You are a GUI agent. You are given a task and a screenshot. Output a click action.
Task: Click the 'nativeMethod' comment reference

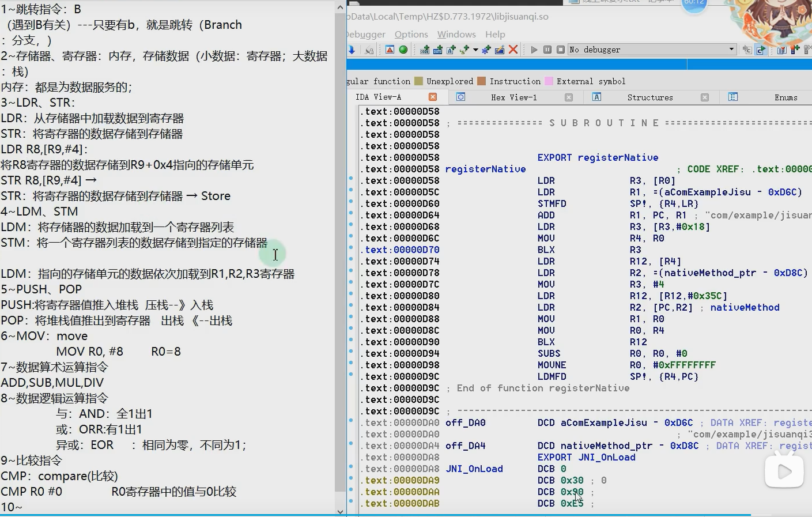[x=745, y=307]
